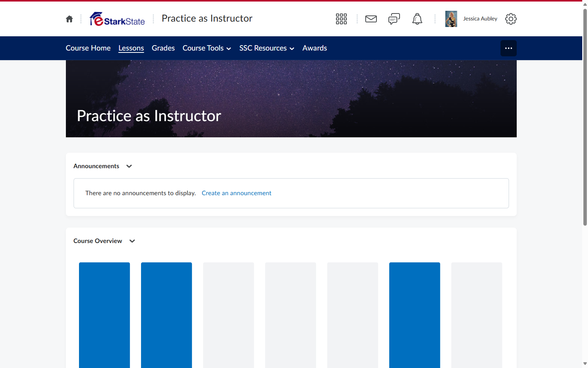Open the navbar more options button
The width and height of the screenshot is (588, 368).
tap(509, 48)
